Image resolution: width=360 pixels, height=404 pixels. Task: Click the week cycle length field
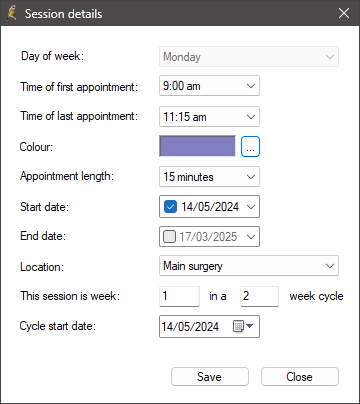tap(259, 296)
